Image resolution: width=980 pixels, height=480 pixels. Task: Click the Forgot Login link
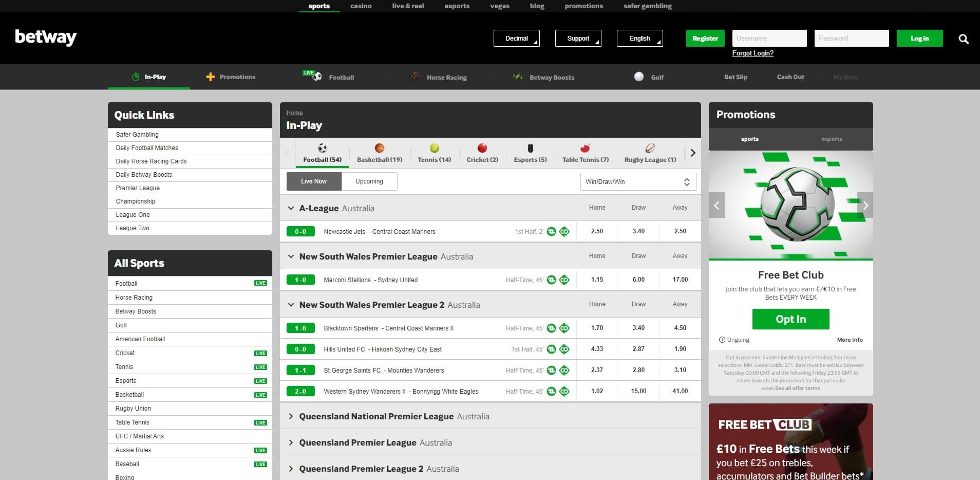752,53
